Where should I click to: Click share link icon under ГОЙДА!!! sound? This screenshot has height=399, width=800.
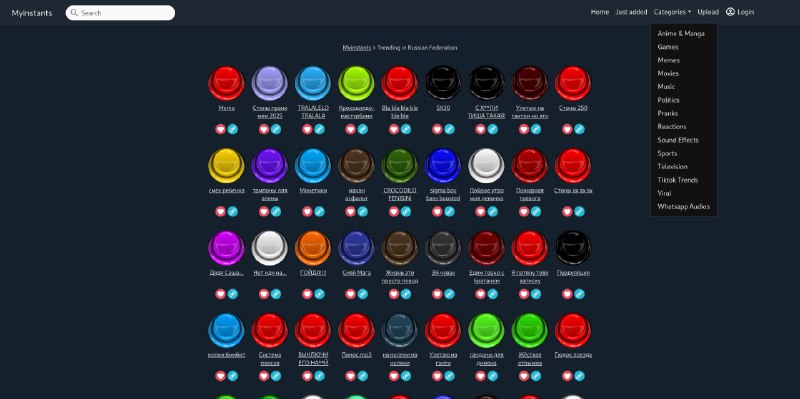(x=319, y=294)
